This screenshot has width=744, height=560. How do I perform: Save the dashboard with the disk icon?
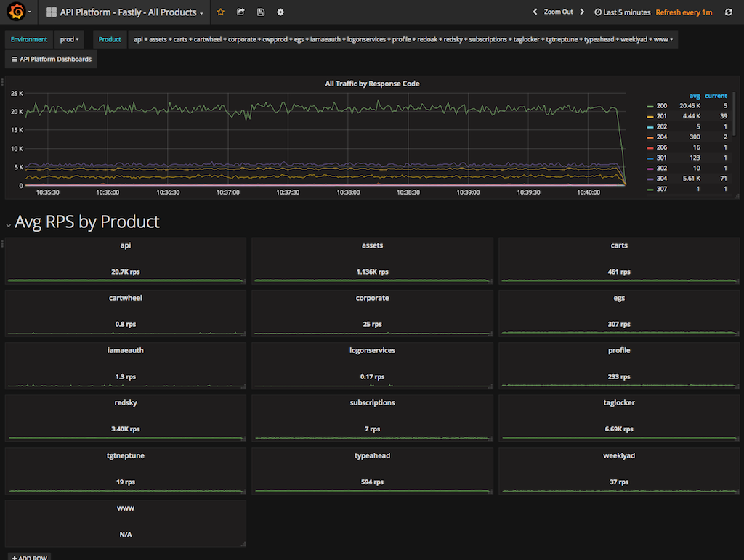[261, 12]
